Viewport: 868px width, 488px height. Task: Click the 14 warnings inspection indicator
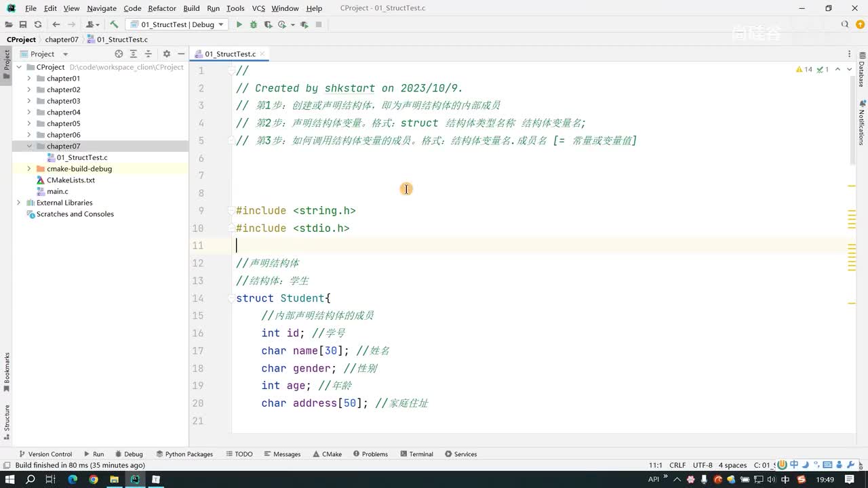pyautogui.click(x=804, y=69)
